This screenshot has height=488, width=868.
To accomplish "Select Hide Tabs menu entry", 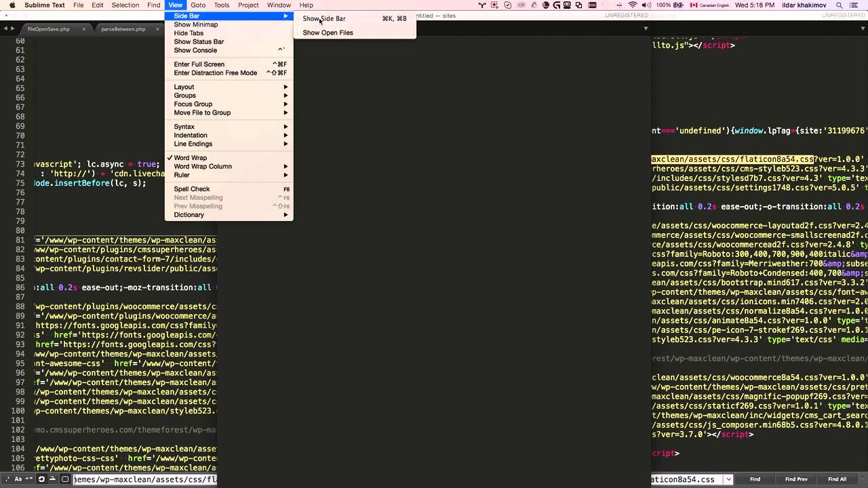I will coord(229,33).
